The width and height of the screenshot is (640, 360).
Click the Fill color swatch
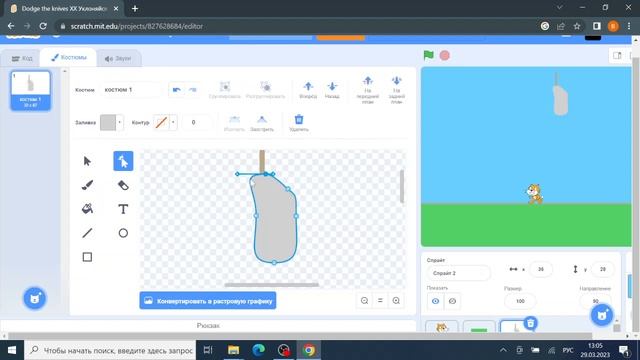click(108, 122)
